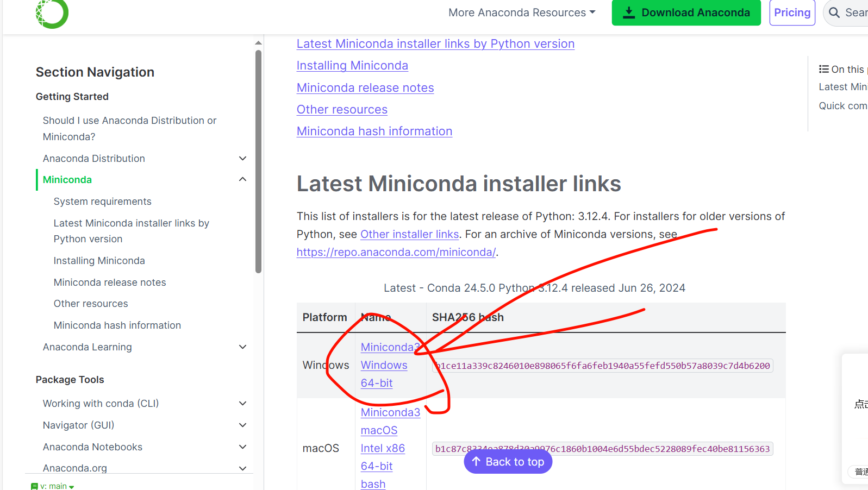Follow 'Latest Miniconda installer links by Python version' content link
This screenshot has height=490, width=868.
(435, 43)
